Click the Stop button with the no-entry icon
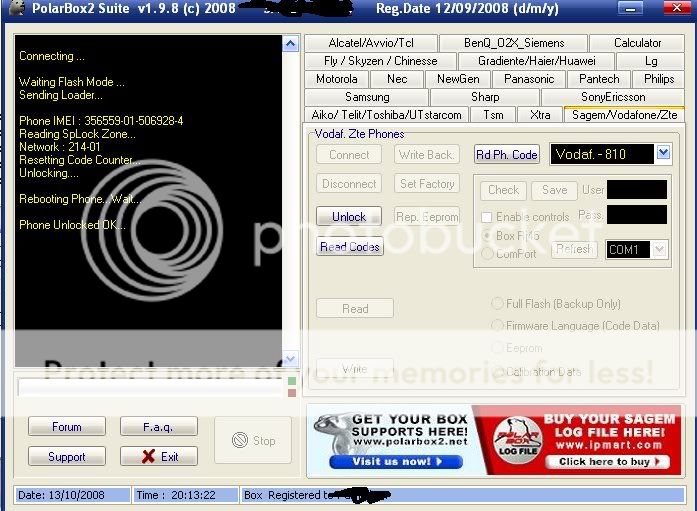Viewport: 697px width, 511px height. coord(253,440)
